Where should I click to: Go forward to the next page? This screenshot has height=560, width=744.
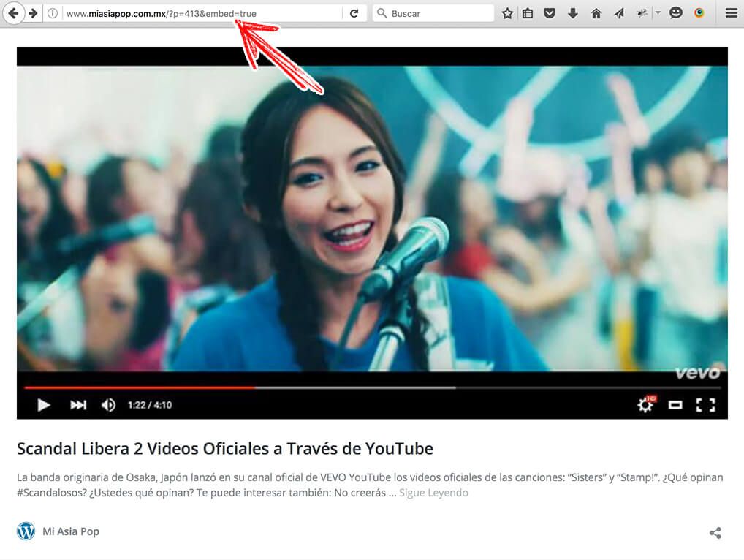point(33,13)
